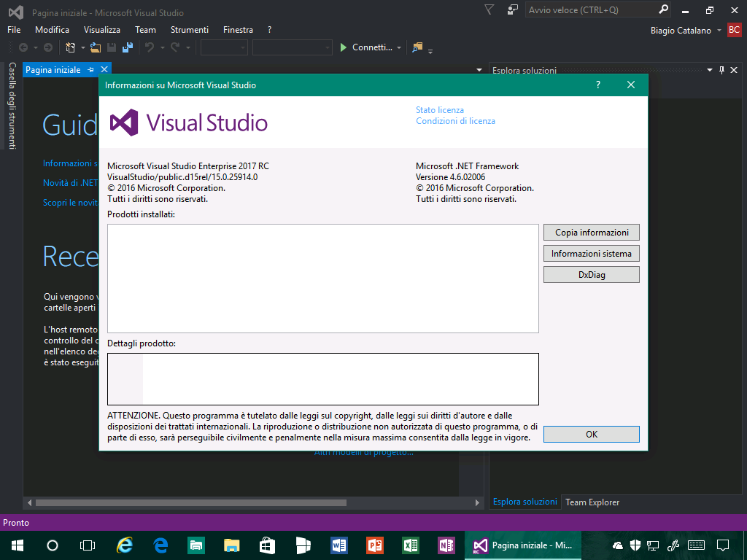Expand the New Project dropdown arrow

83,47
